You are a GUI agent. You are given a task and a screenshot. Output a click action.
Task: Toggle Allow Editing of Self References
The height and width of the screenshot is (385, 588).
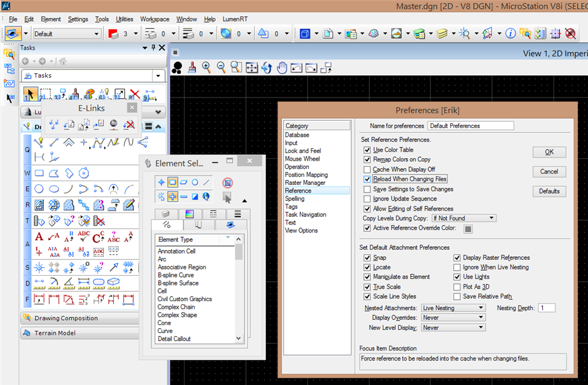[x=367, y=209]
